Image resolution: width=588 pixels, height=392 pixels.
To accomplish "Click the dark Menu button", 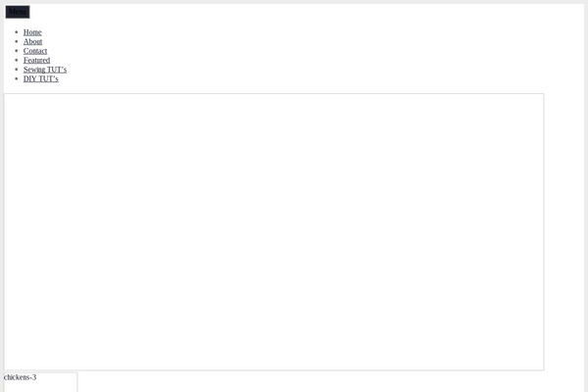I will coord(18,12).
